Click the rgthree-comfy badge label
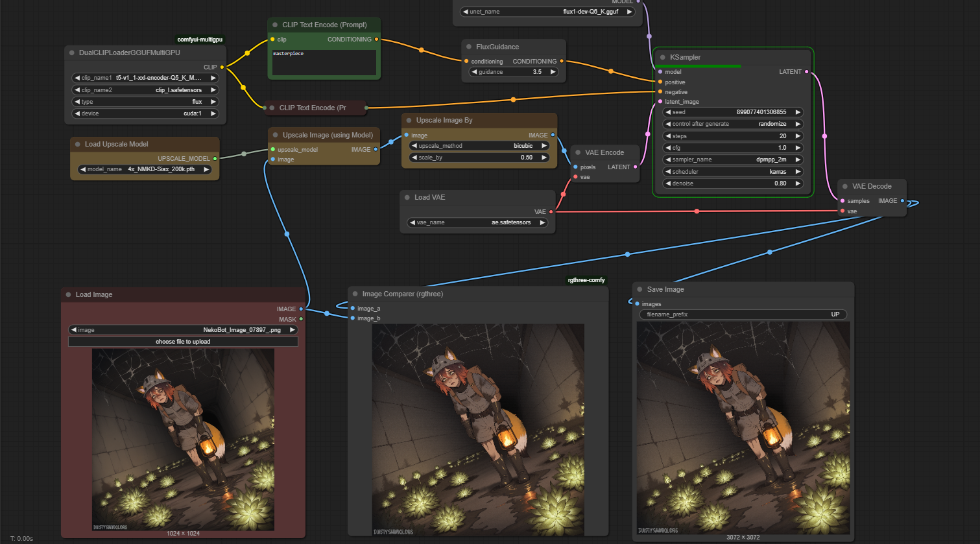This screenshot has height=544, width=980. (586, 280)
